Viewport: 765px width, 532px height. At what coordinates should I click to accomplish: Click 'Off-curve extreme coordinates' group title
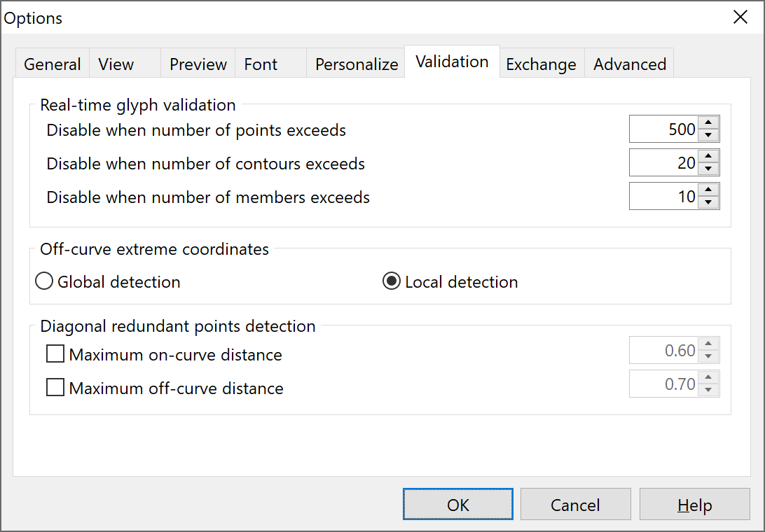tap(154, 249)
